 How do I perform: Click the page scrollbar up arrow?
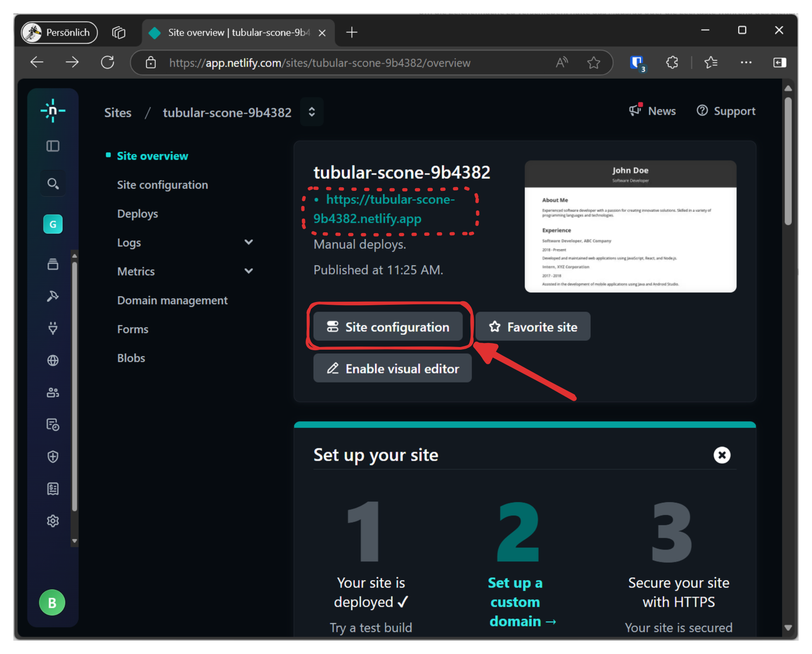(x=788, y=88)
